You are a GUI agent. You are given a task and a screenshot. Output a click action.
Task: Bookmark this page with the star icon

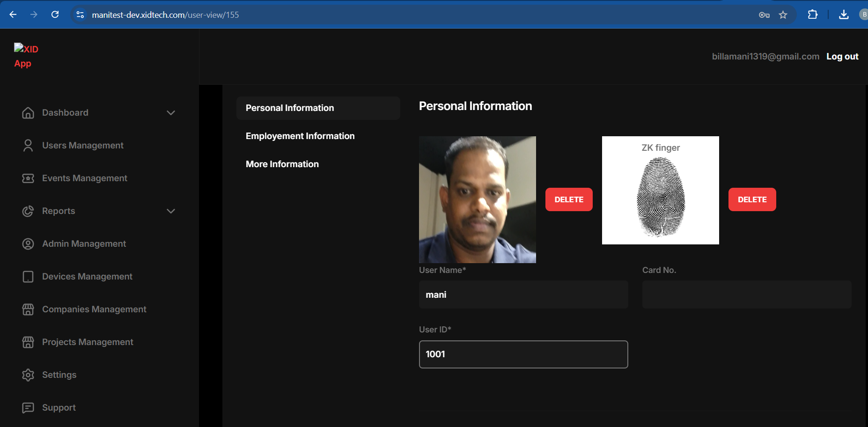click(783, 15)
